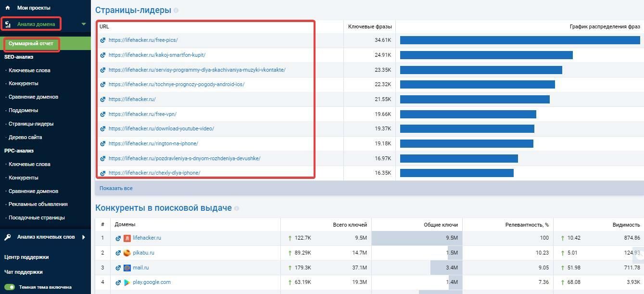Open Ключевые слова under SEO-анализ

29,70
